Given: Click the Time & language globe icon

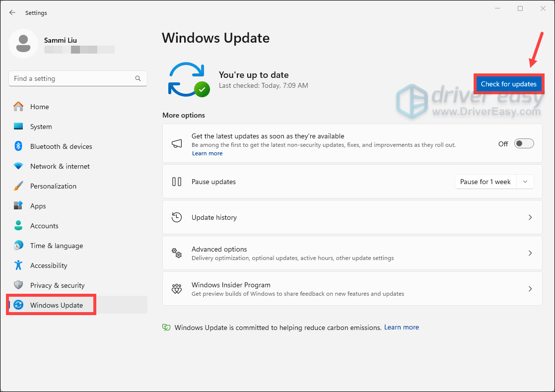Looking at the screenshot, I should 18,246.
